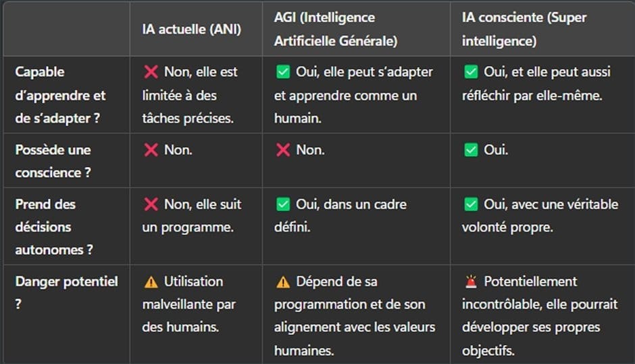Click red cross in AGI conscience cell

283,150
